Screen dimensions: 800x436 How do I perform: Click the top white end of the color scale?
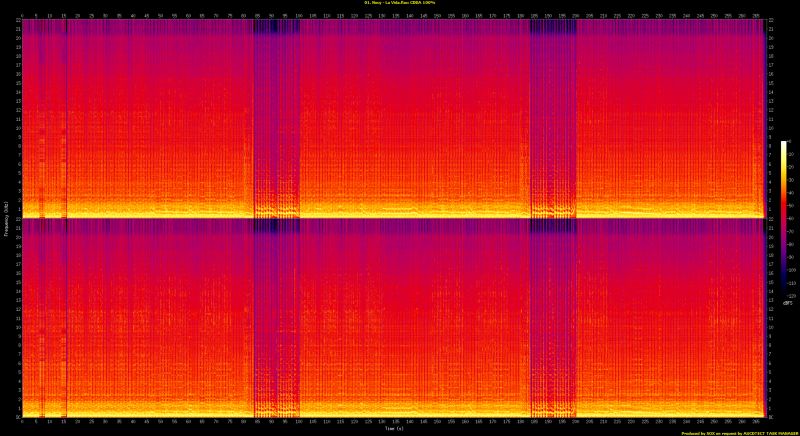tap(785, 144)
